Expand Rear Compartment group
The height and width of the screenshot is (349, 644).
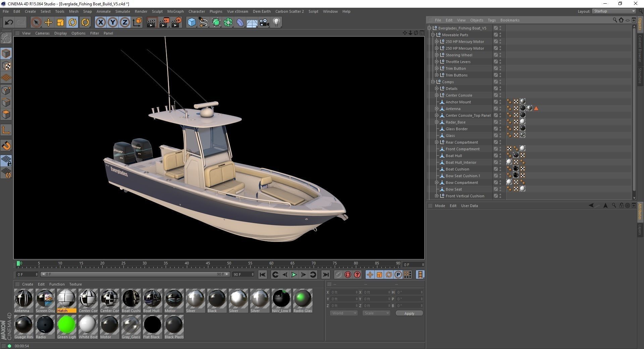437,142
